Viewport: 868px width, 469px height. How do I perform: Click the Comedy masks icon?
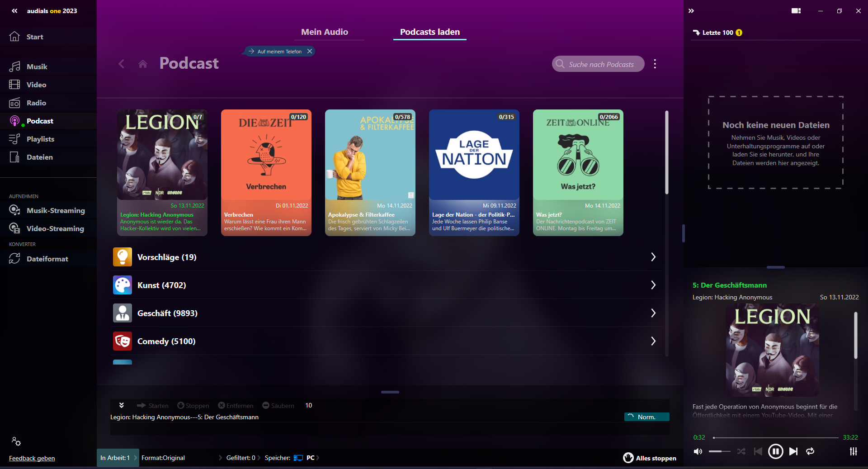[123, 341]
